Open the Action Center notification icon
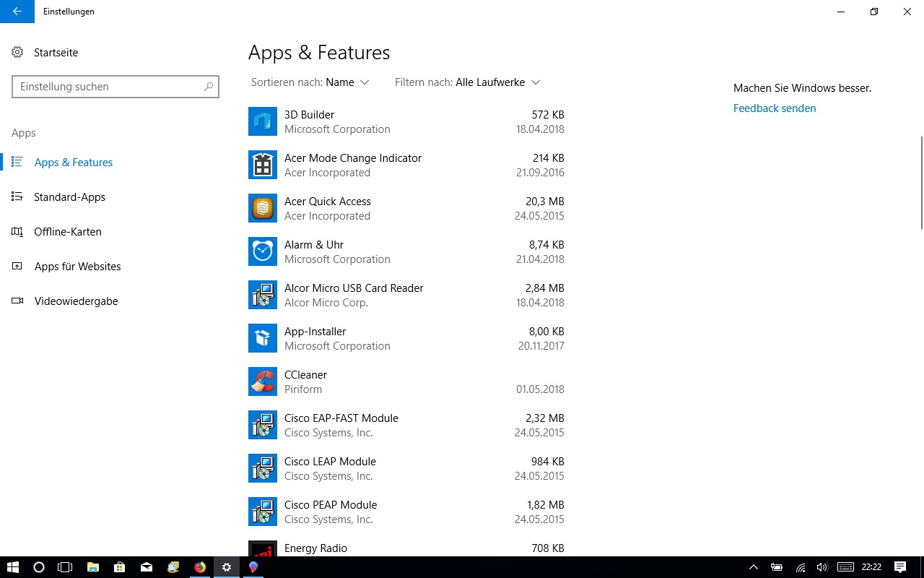 [x=900, y=567]
